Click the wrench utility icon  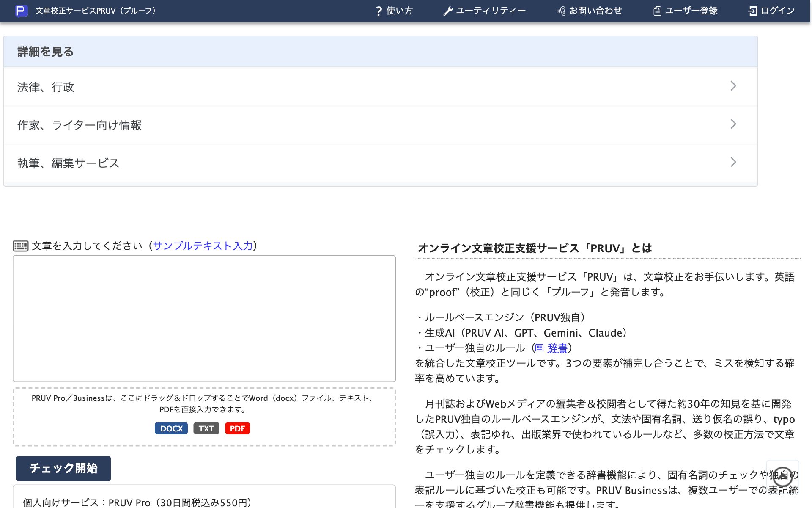tap(448, 11)
